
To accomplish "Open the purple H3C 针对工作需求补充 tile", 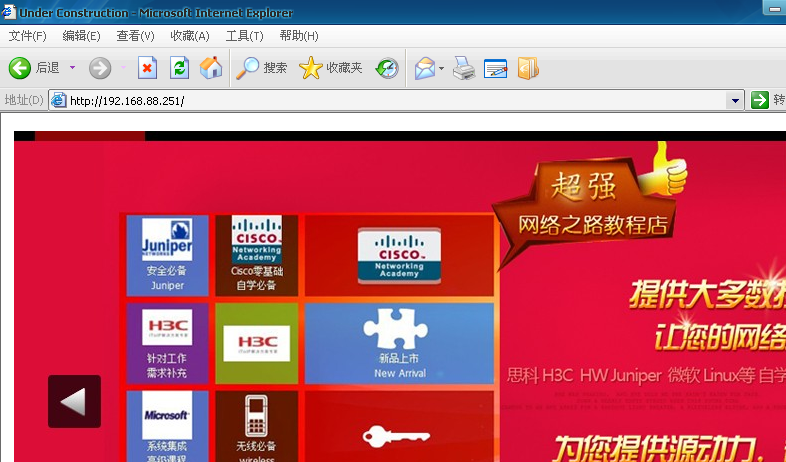I will tap(167, 343).
